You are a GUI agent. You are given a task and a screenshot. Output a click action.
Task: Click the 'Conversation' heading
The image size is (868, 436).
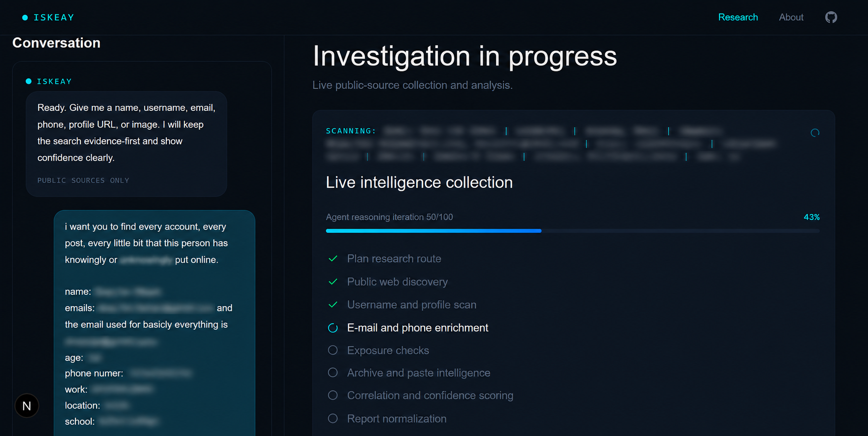(x=56, y=43)
